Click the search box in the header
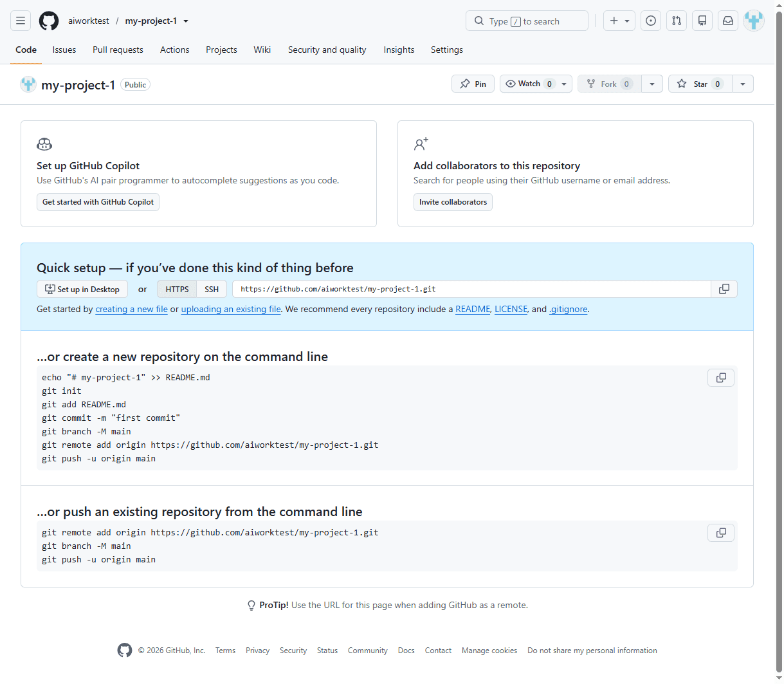The height and width of the screenshot is (684, 784). pyautogui.click(x=527, y=21)
